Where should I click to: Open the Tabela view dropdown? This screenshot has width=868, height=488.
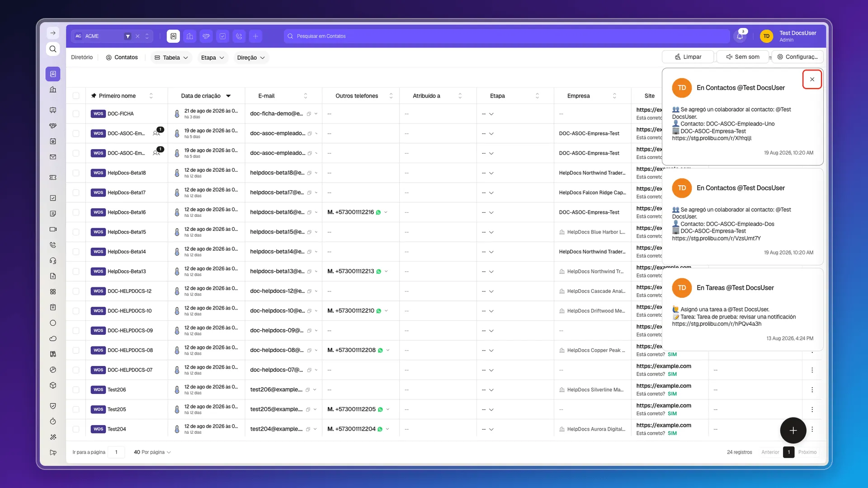tap(171, 57)
